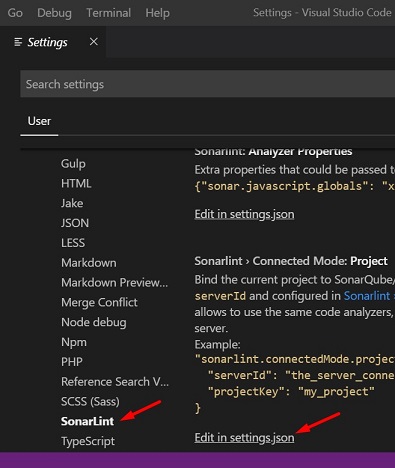Open the Help menu
The width and height of the screenshot is (395, 468).
[x=158, y=13]
